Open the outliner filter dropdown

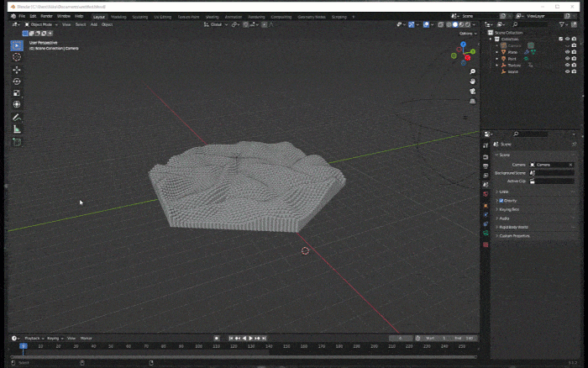point(563,24)
